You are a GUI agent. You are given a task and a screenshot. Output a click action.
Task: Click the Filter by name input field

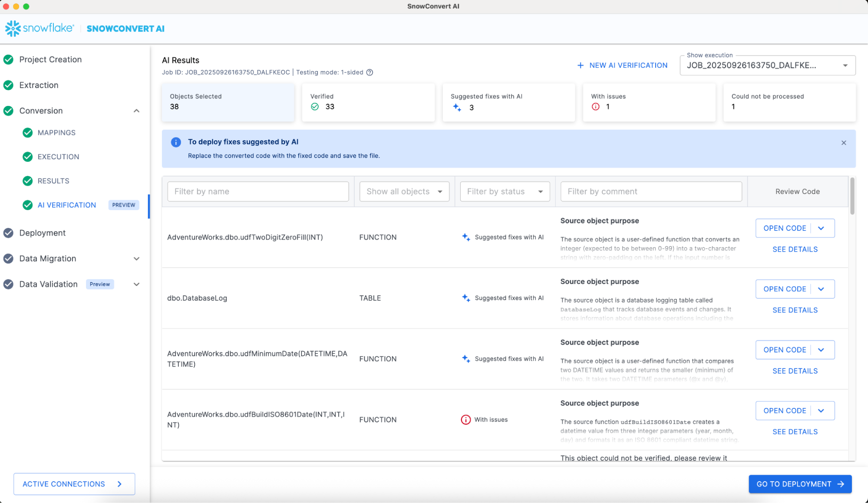(x=258, y=191)
